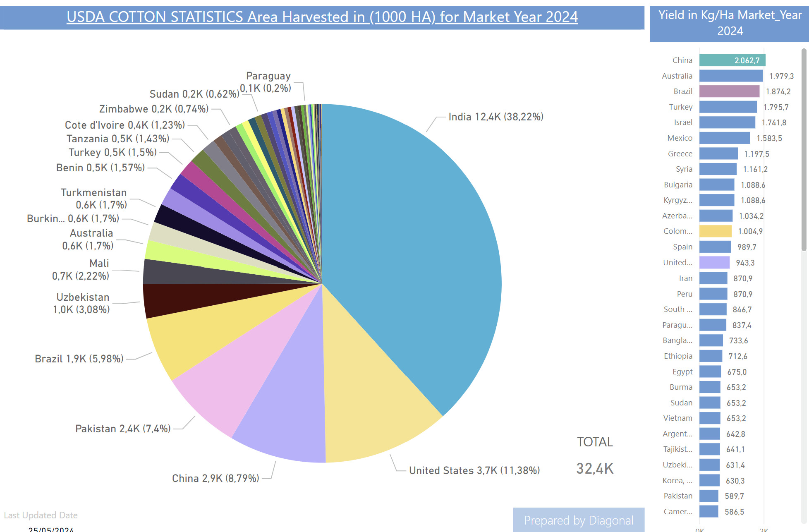This screenshot has height=532, width=809.
Task: Click the Yield in Kg/Ha chart title
Action: coord(730,23)
